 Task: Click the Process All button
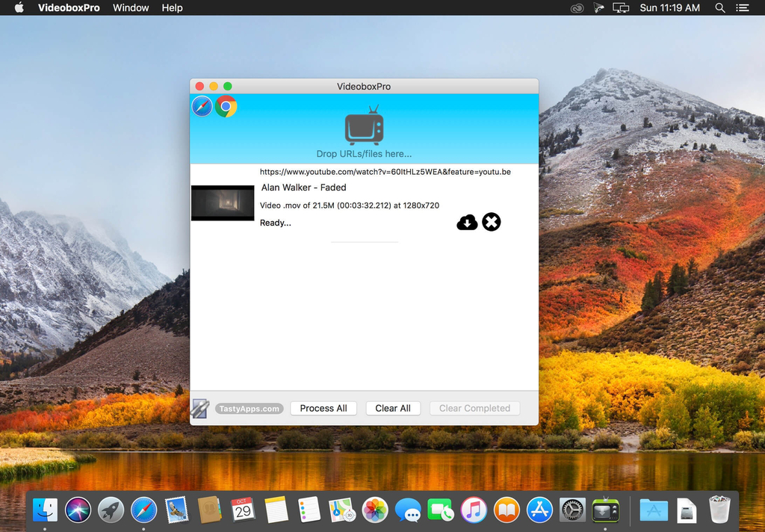[x=323, y=409]
